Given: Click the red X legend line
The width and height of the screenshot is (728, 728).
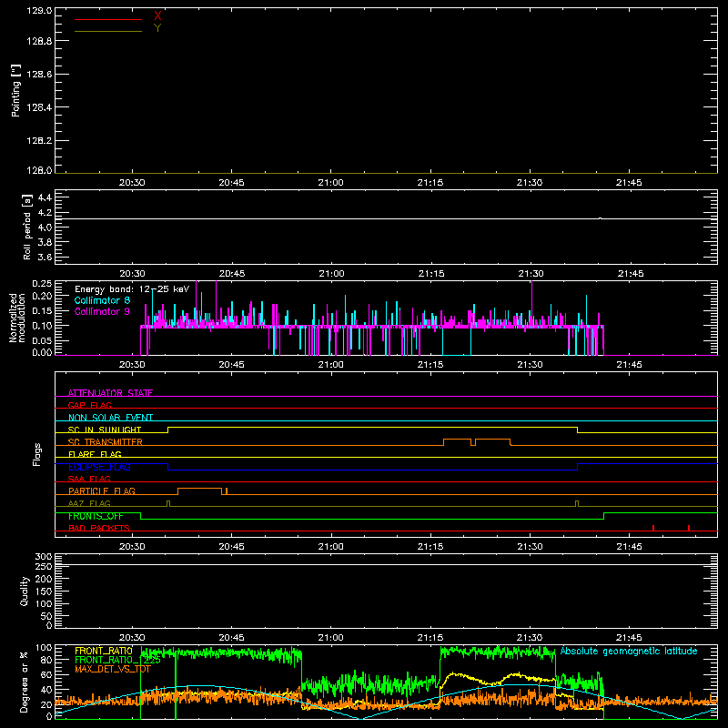Looking at the screenshot, I should tap(108, 19).
